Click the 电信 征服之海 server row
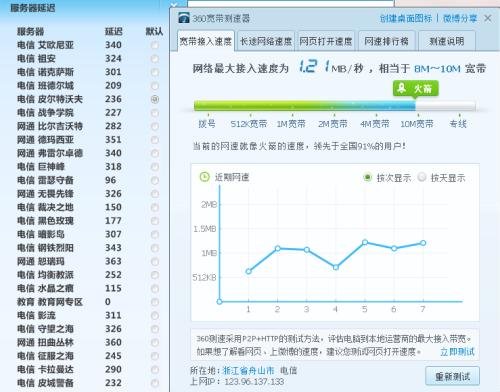This screenshot has height=392, width=500. (88, 356)
